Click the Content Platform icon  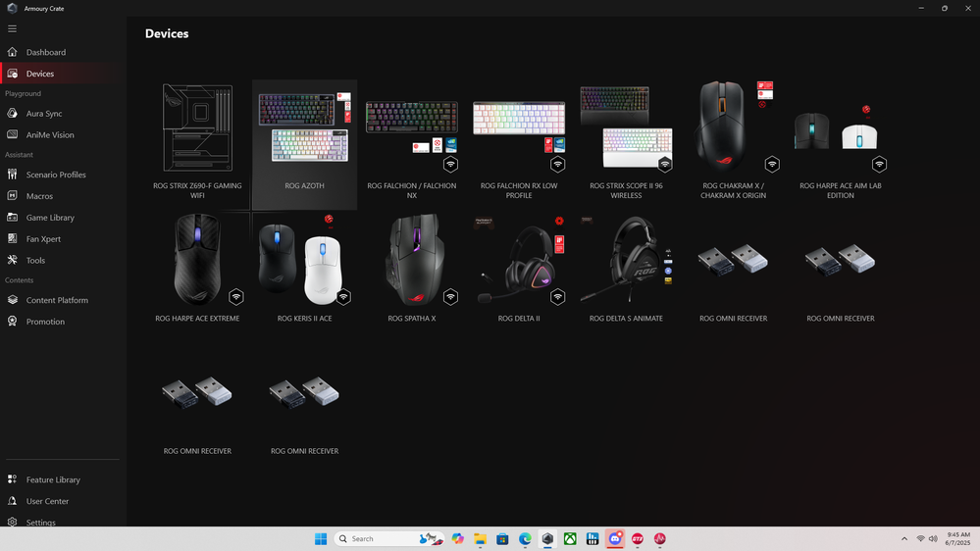[x=12, y=300]
